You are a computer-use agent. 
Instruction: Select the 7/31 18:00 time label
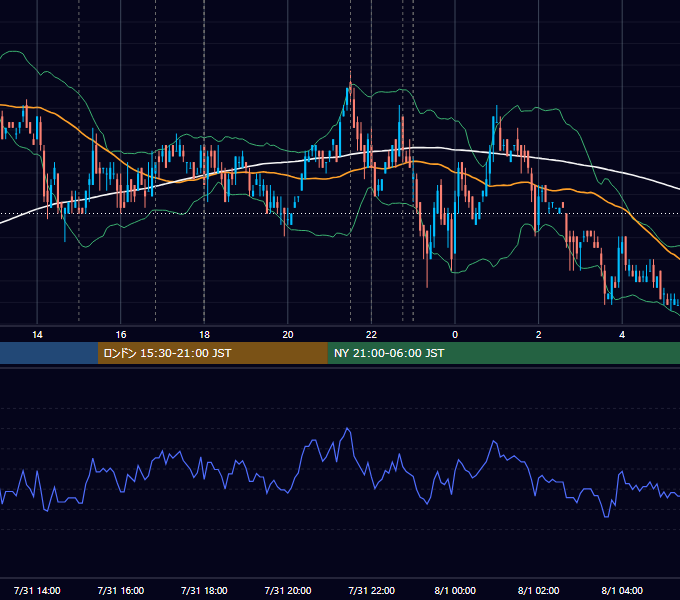click(x=204, y=590)
